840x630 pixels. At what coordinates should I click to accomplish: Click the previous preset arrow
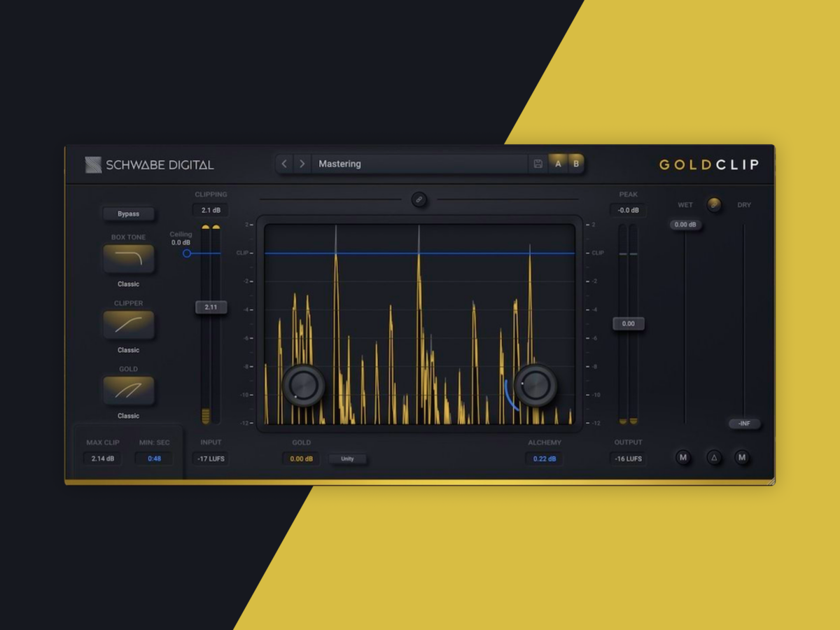point(284,164)
